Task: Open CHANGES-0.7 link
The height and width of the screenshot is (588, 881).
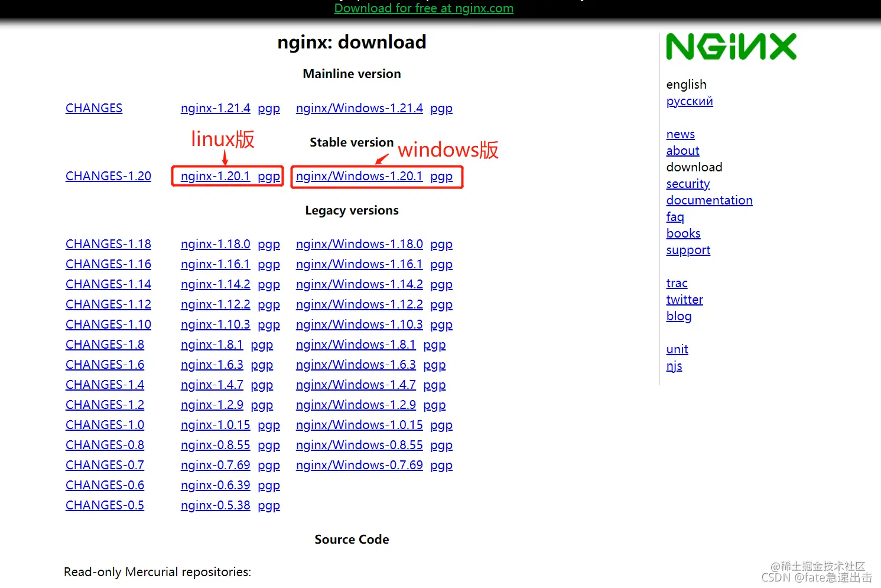Action: point(105,465)
